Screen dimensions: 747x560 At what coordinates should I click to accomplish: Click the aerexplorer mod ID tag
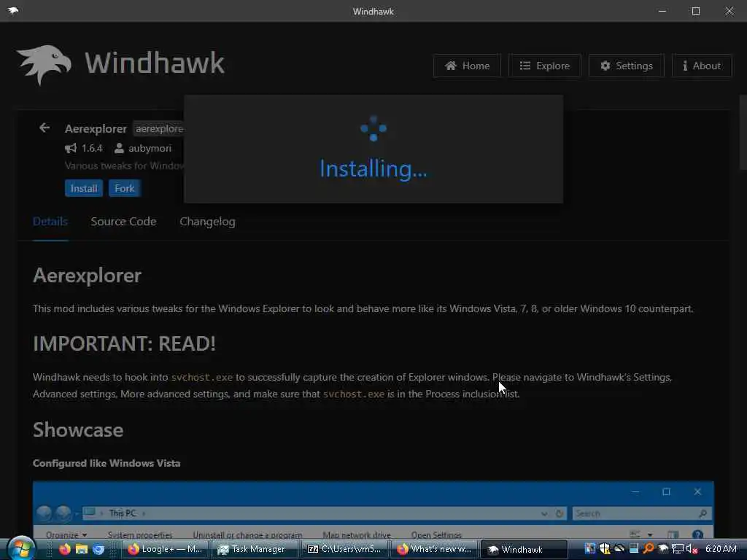[158, 128]
